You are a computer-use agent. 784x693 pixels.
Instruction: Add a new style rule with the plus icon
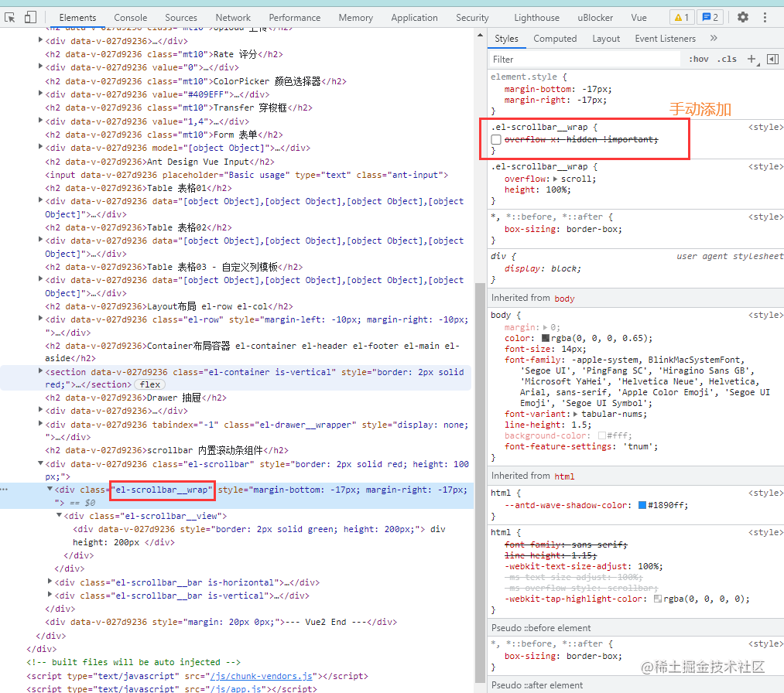click(751, 59)
